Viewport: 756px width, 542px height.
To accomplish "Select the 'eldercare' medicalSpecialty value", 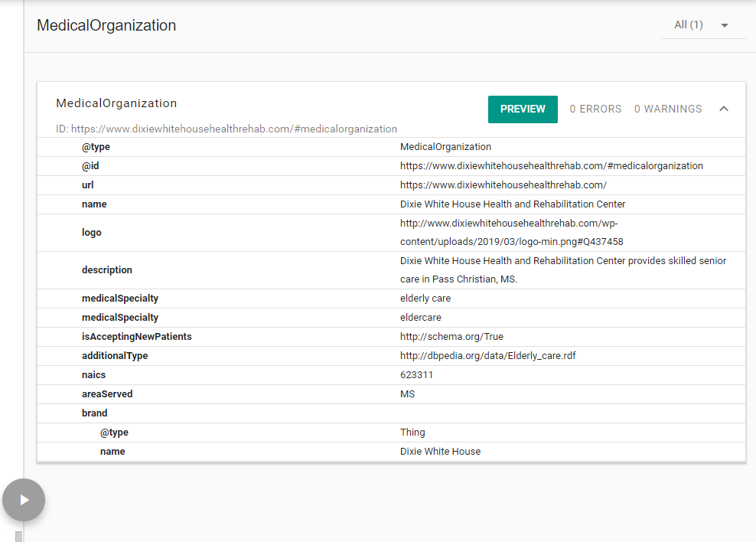I will (420, 317).
